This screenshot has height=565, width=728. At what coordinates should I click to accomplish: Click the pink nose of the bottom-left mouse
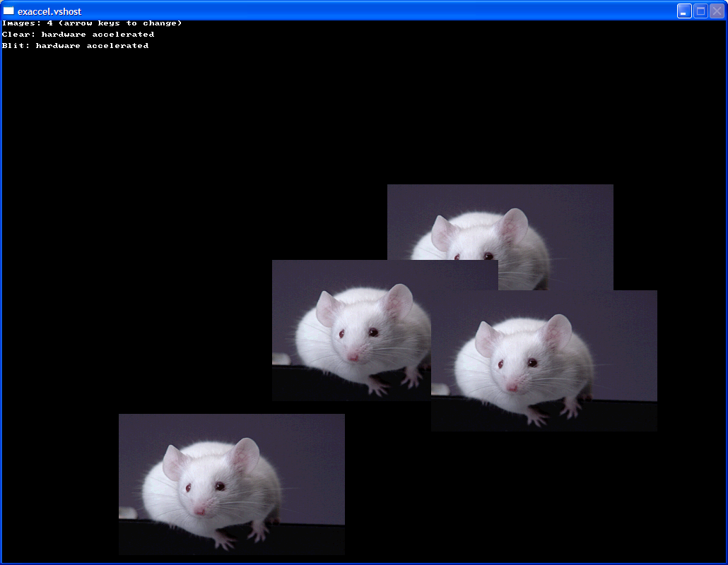point(200,510)
